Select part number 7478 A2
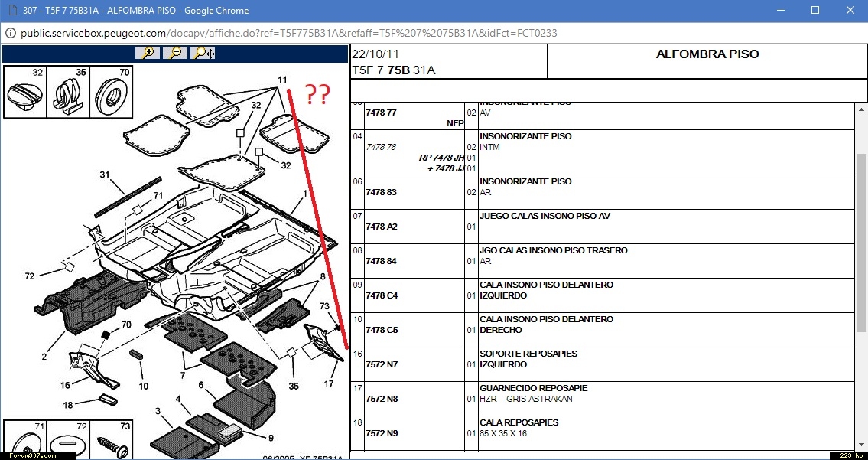This screenshot has width=868, height=460. click(x=382, y=227)
